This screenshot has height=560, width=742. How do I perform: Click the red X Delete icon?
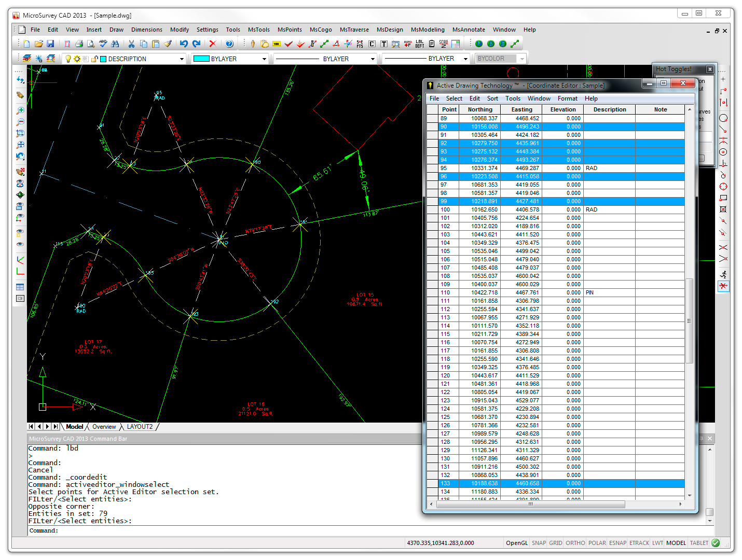point(212,44)
